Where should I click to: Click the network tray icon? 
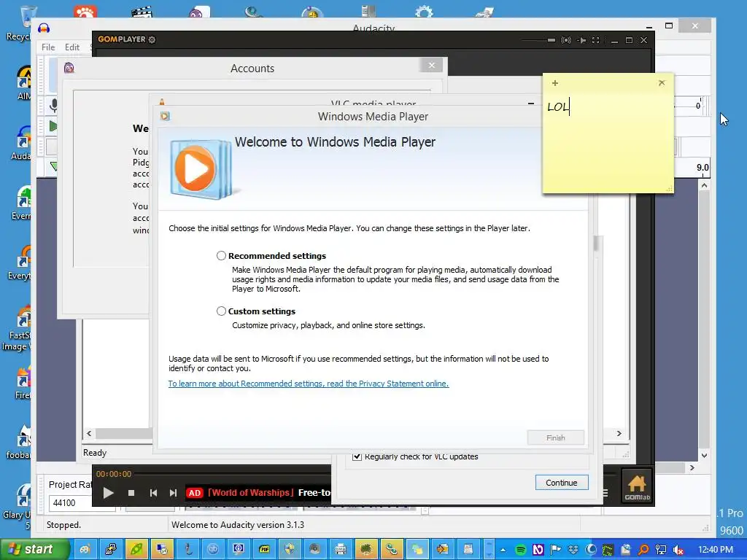point(661,550)
